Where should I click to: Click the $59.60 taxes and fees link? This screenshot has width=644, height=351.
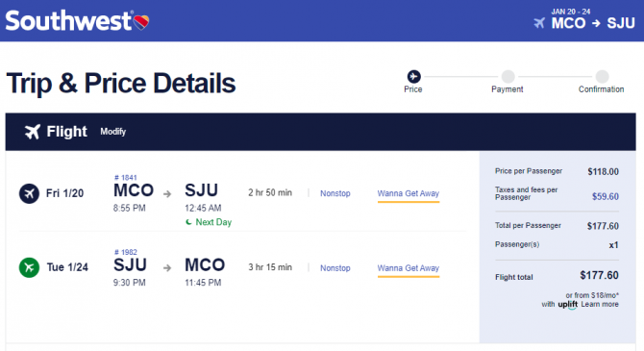[605, 196]
